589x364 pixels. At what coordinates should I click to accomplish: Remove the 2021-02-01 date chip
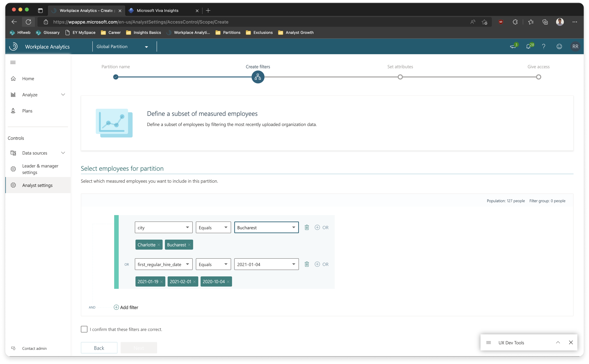194,282
